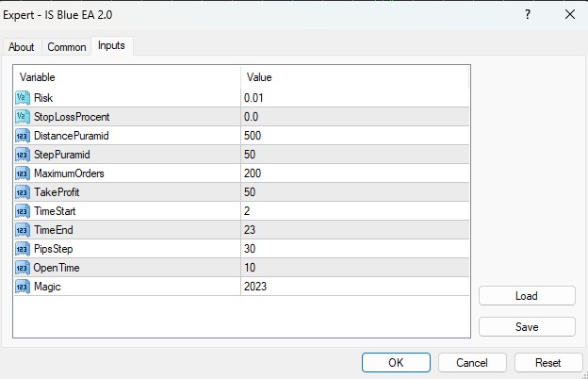Click the PipsStep integer icon
Screen dimensions: 588x379
point(23,249)
